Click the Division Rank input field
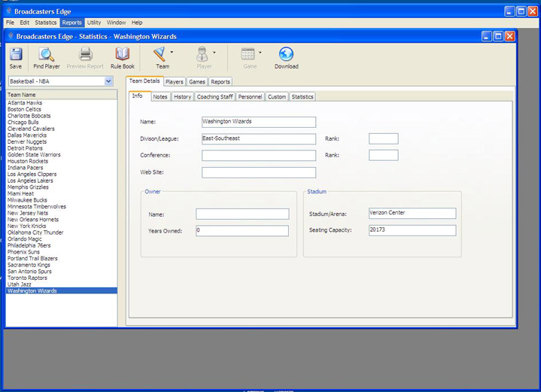This screenshot has height=392, width=541. 383,138
